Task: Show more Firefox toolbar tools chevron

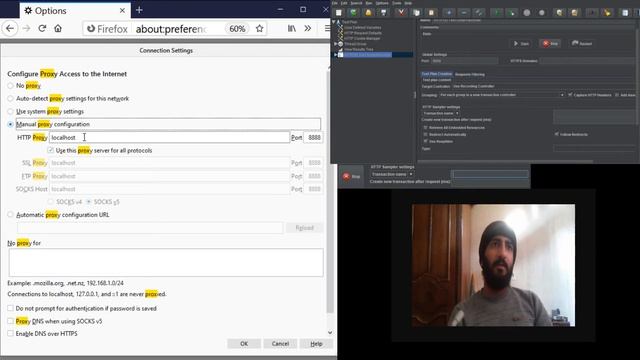Action: pyautogui.click(x=308, y=29)
